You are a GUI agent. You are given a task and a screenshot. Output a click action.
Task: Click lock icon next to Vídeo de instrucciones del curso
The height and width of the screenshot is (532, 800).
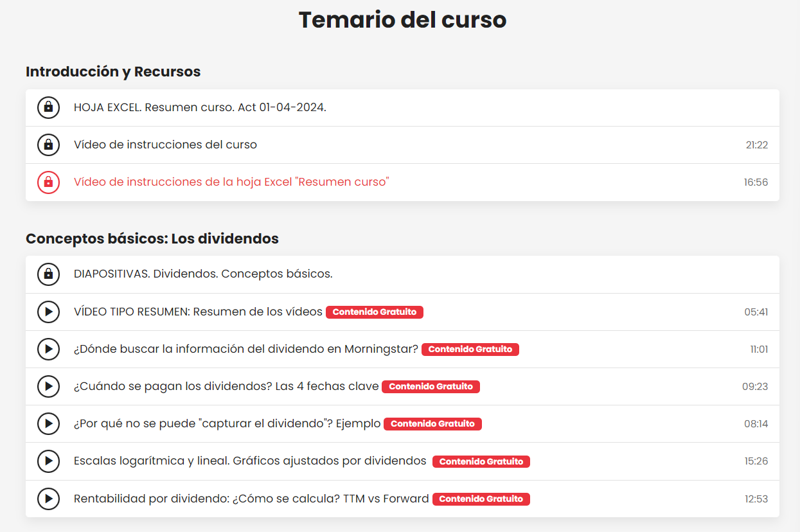(48, 145)
